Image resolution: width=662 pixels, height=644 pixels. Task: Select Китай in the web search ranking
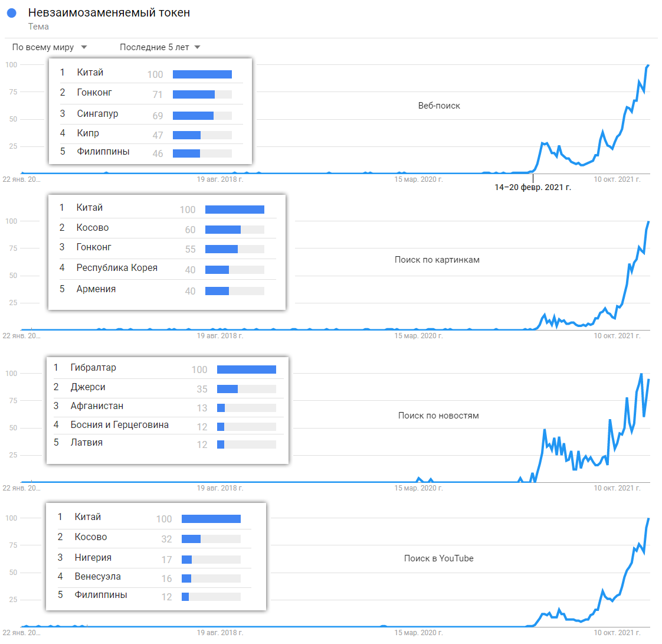click(90, 72)
